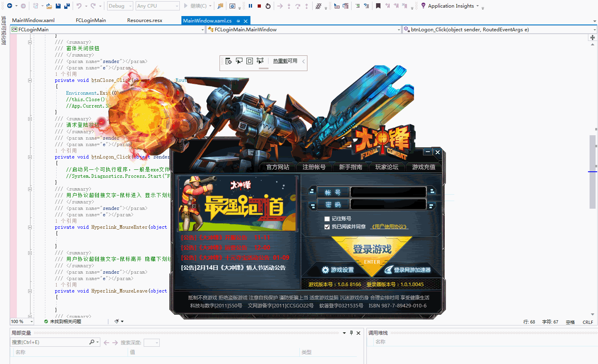Open the player forum tab
598x364 pixels.
[387, 167]
